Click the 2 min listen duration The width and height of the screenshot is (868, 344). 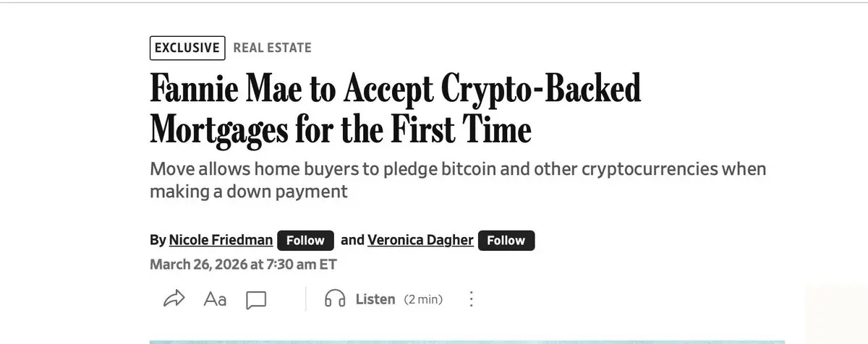click(423, 299)
